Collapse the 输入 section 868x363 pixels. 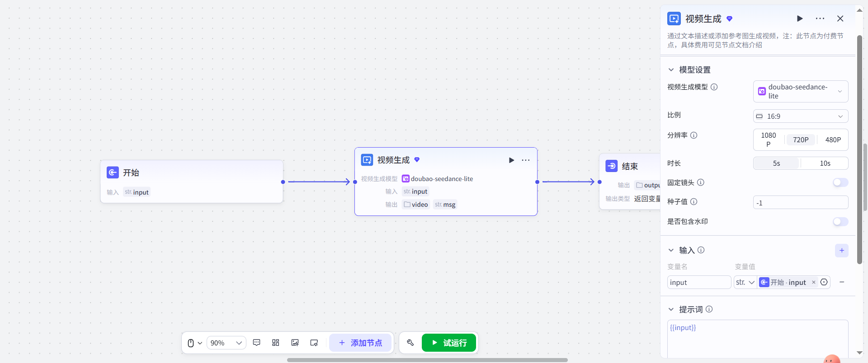(x=671, y=250)
